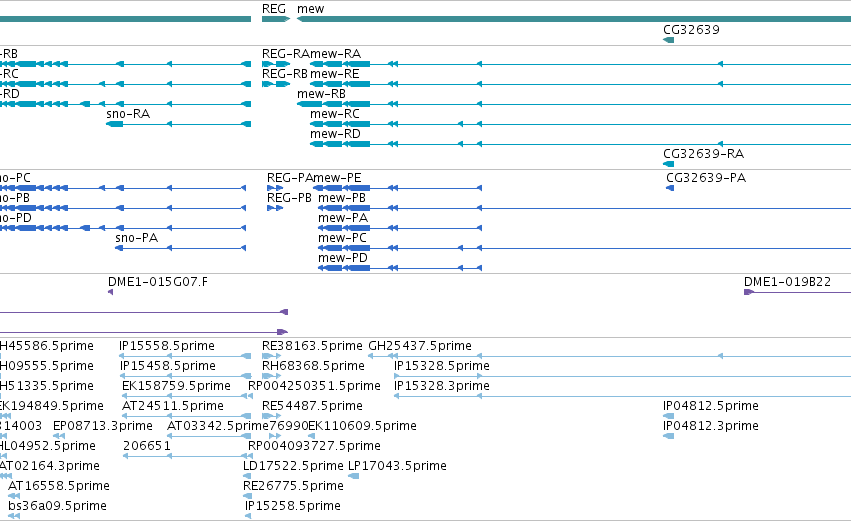Click the DME1-015G07.F label

pyautogui.click(x=158, y=282)
